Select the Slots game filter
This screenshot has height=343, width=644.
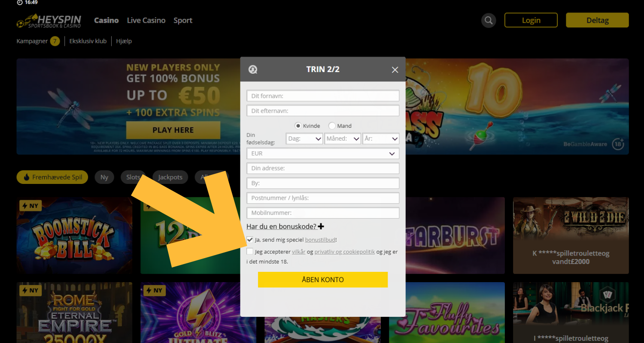point(133,177)
